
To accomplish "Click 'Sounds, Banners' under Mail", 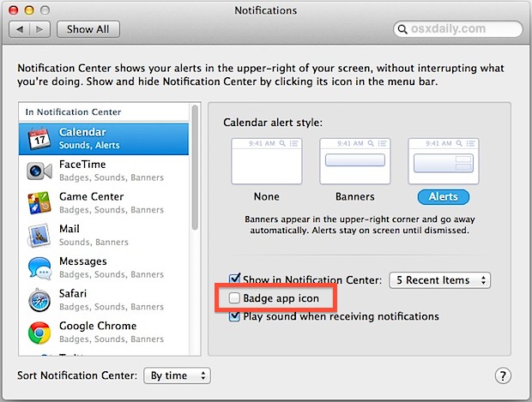I will click(94, 242).
